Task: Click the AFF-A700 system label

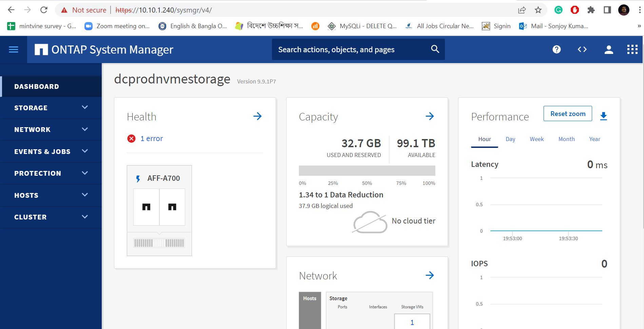Action: (163, 178)
